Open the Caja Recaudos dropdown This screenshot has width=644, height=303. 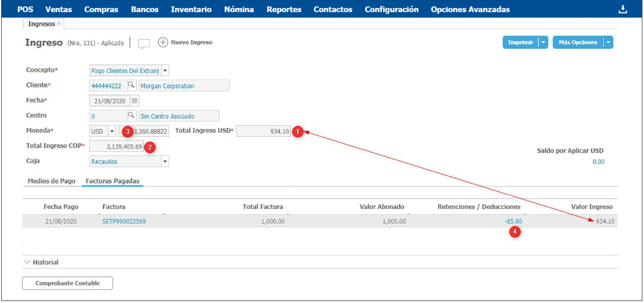click(165, 162)
